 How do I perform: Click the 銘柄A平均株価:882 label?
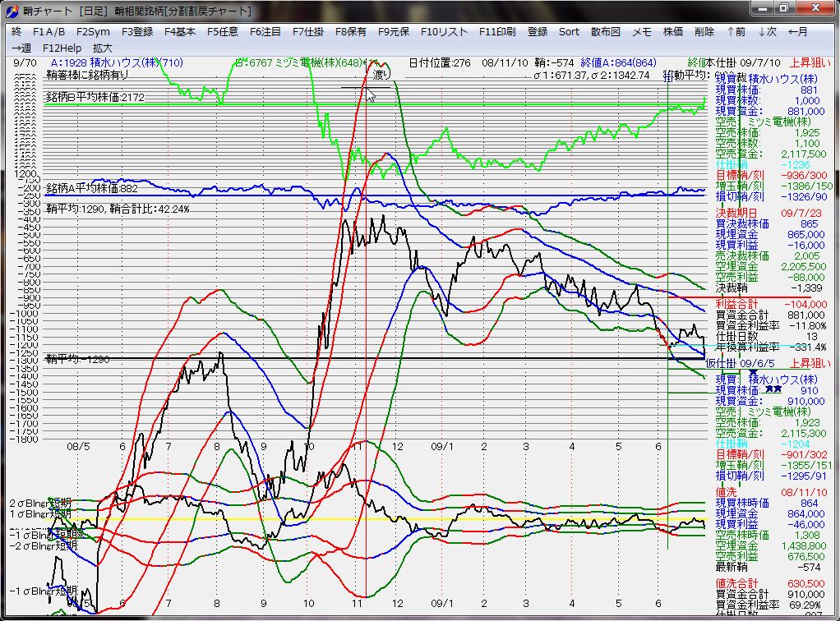coord(92,188)
